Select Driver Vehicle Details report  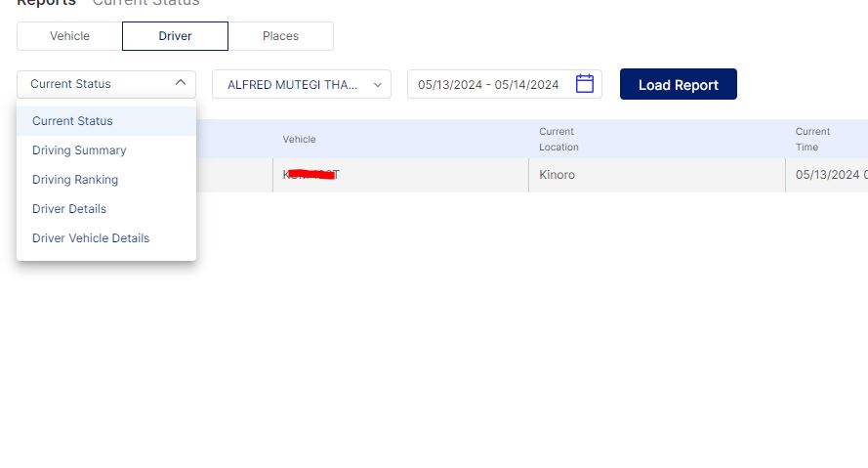(x=91, y=238)
